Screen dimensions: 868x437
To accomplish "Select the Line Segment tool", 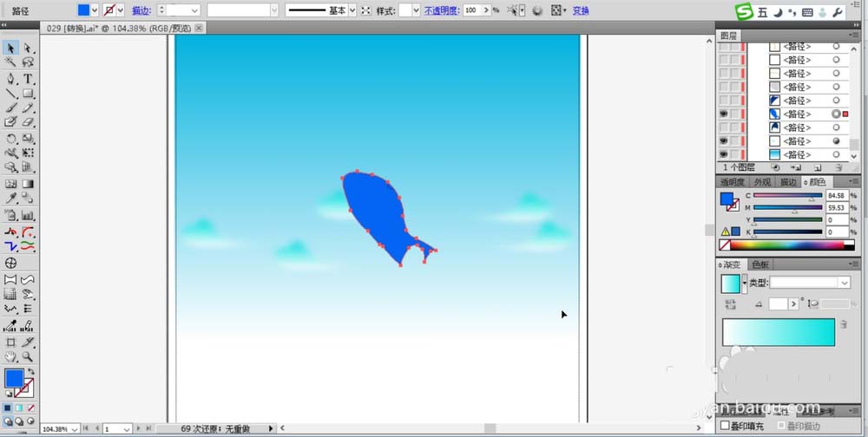I will 10,94.
